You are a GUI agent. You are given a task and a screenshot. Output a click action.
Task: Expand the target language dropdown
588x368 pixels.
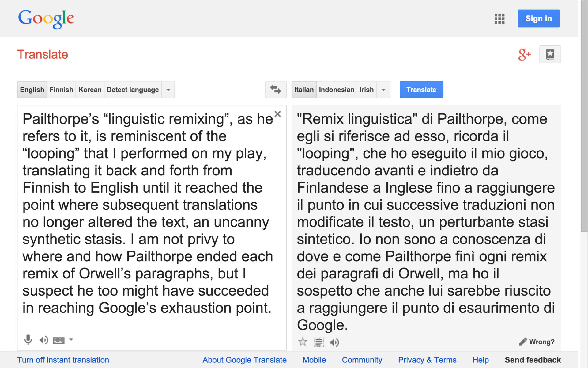383,90
